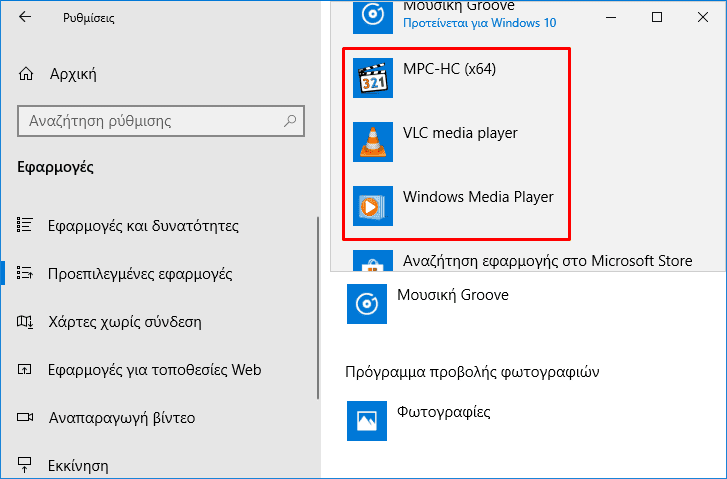Close the Ρυθμίσεις window

pos(702,17)
